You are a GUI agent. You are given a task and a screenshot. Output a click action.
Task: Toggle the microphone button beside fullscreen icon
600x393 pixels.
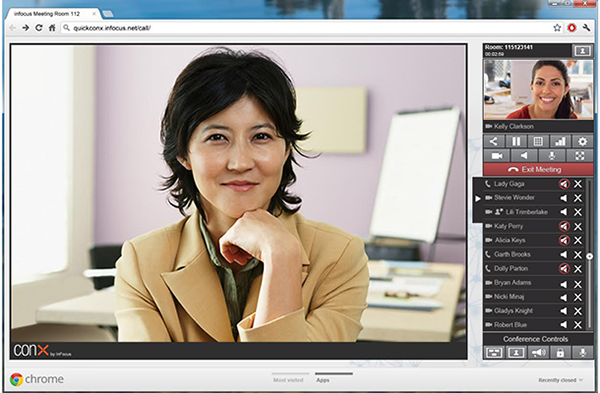551,155
